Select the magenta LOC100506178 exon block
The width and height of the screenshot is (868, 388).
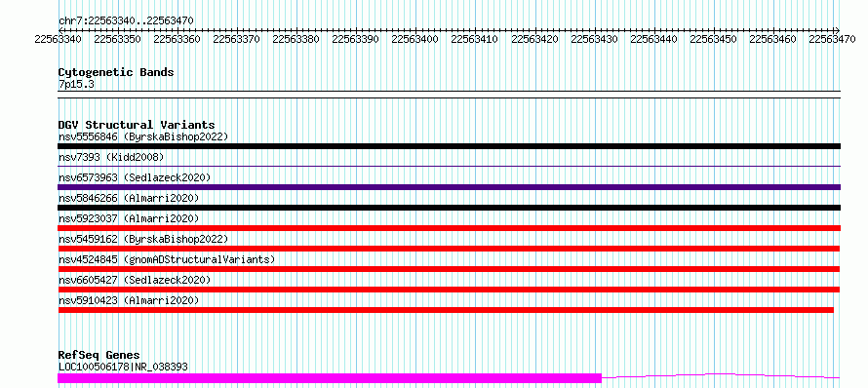[x=330, y=378]
